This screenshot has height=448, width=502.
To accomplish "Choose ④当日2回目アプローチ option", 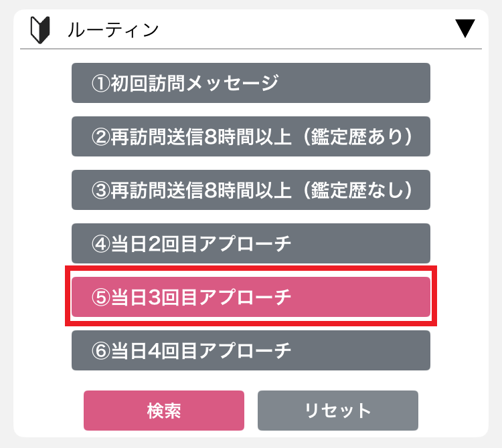I will click(251, 243).
